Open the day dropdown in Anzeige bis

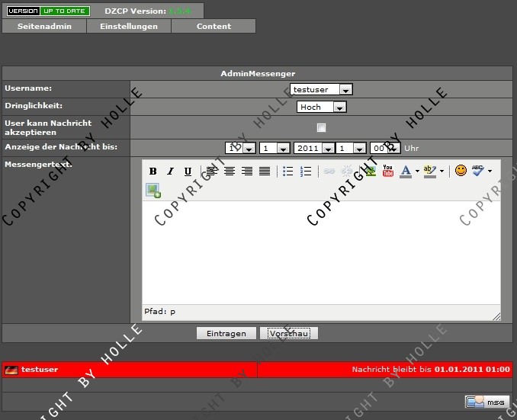(240, 148)
